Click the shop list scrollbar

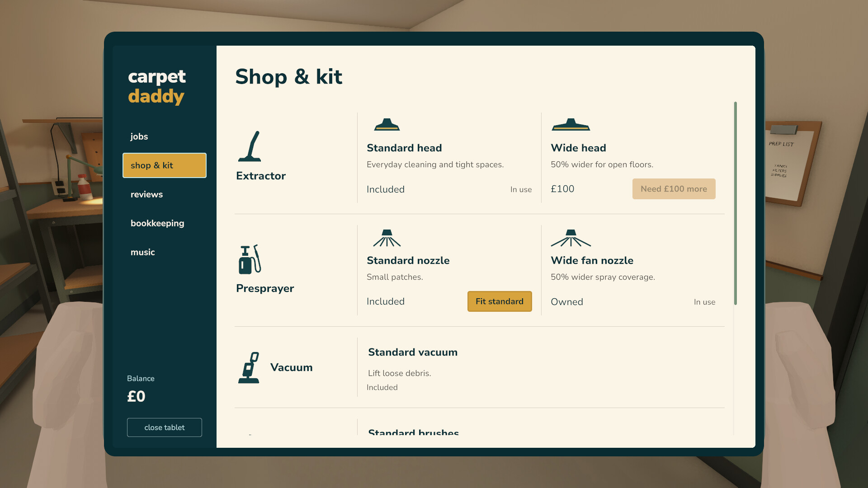point(736,203)
